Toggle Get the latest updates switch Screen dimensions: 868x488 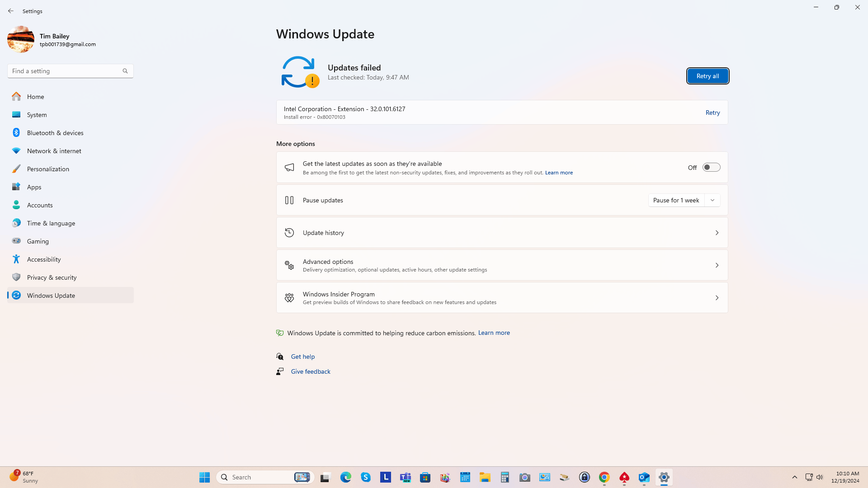point(711,167)
